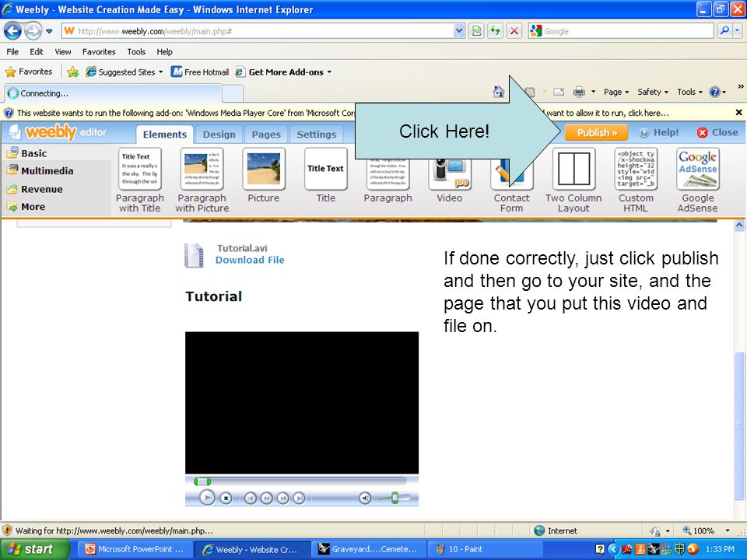Open the Free Hotmail favorites link
Image resolution: width=747 pixels, height=560 pixels.
tap(200, 72)
